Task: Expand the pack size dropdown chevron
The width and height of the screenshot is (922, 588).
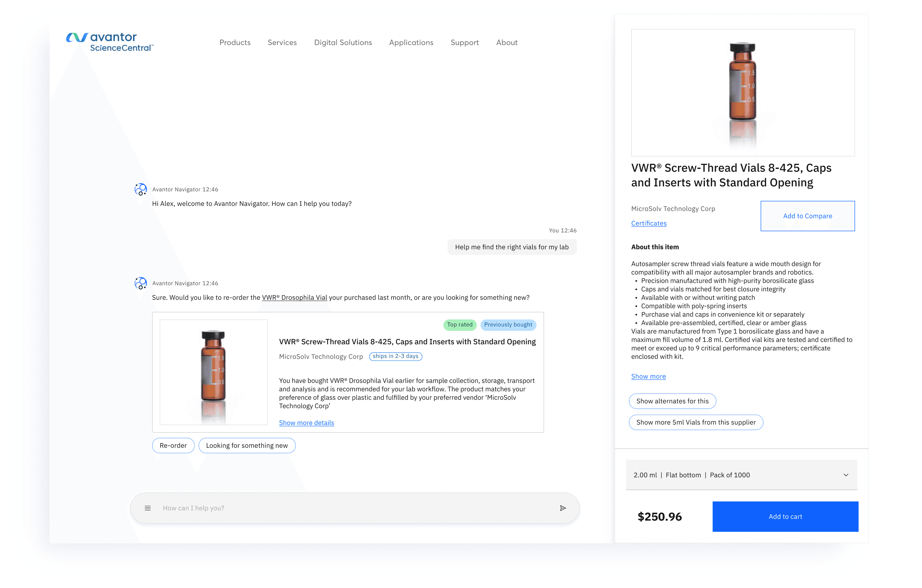Action: tap(846, 475)
